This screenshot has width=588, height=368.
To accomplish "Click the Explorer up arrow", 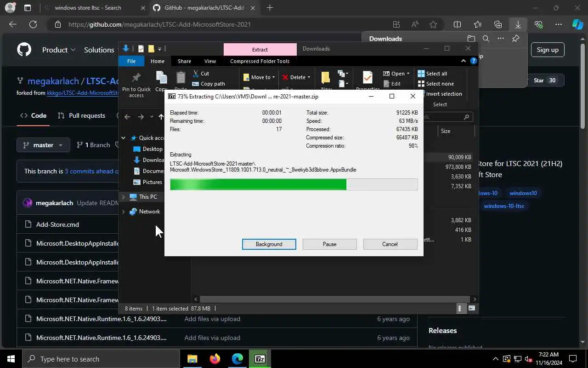I will [x=161, y=117].
